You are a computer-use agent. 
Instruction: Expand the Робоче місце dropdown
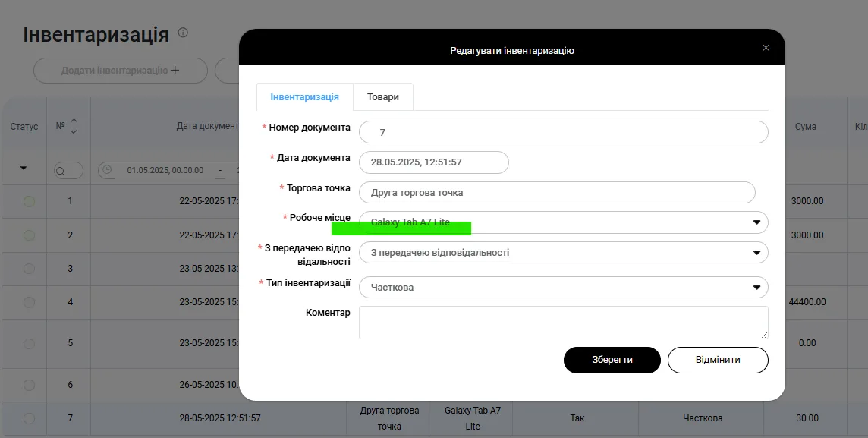tap(756, 222)
